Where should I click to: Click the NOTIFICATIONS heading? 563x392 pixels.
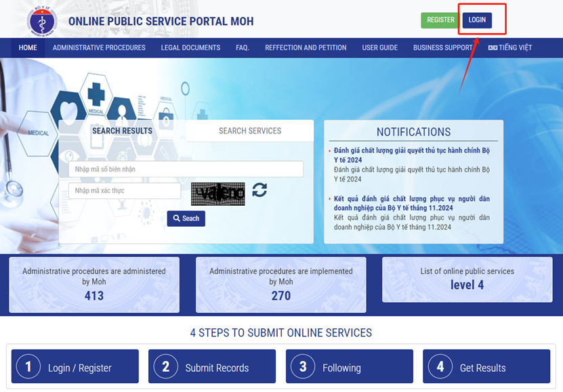tap(413, 132)
